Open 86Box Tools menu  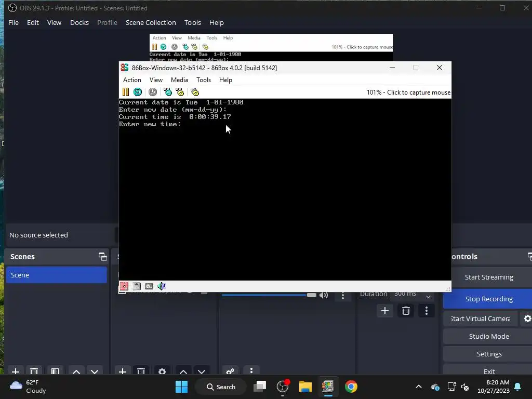click(204, 79)
